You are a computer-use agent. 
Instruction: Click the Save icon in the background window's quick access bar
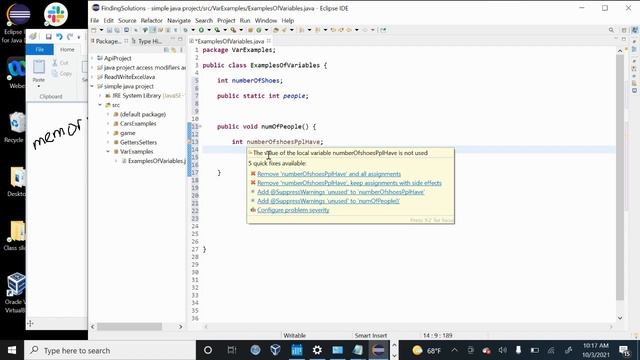click(49, 37)
